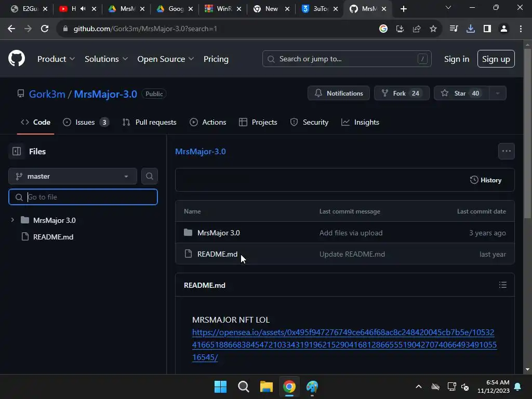Image resolution: width=532 pixels, height=399 pixels.
Task: Open Chrome downloads icon
Action: point(471,29)
